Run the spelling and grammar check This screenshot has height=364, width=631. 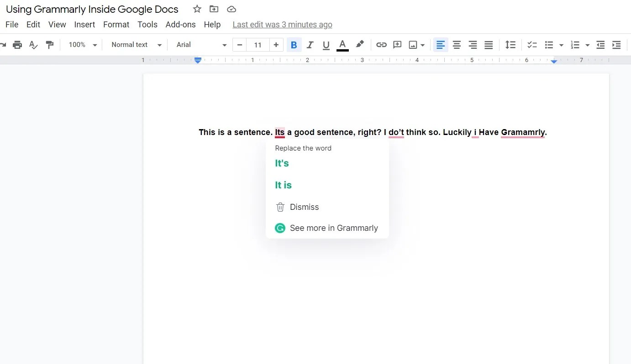pyautogui.click(x=33, y=45)
